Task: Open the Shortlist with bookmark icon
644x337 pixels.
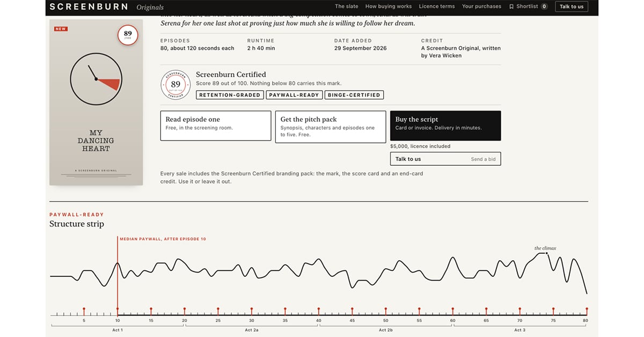Action: [528, 6]
